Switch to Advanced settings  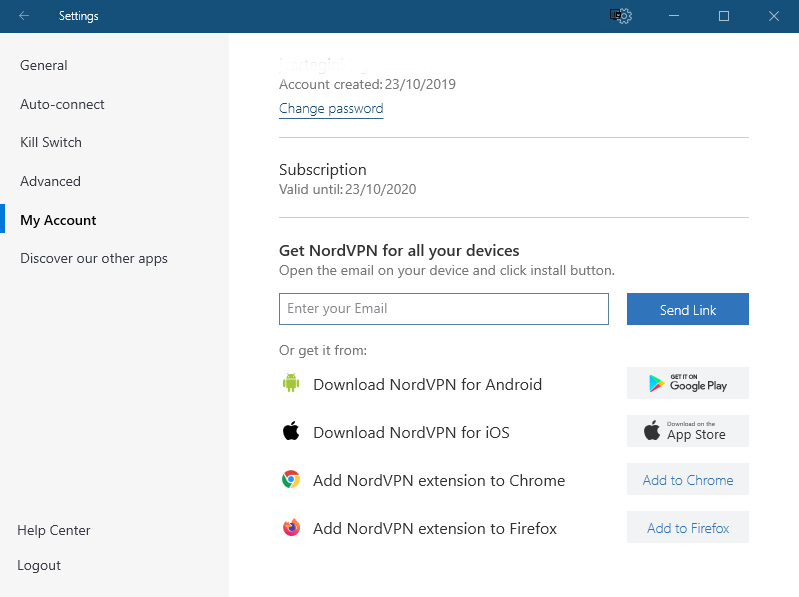coord(50,181)
